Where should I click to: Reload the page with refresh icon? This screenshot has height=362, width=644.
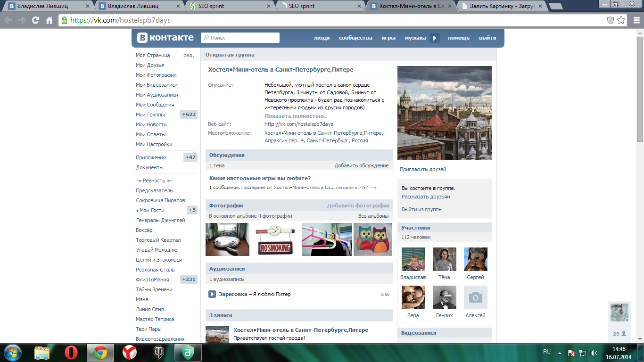tap(35, 20)
